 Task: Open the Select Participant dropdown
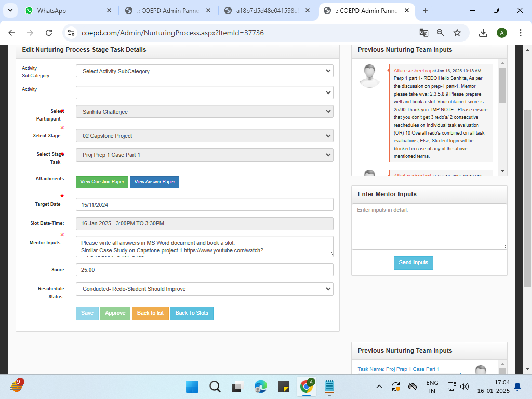pyautogui.click(x=204, y=112)
